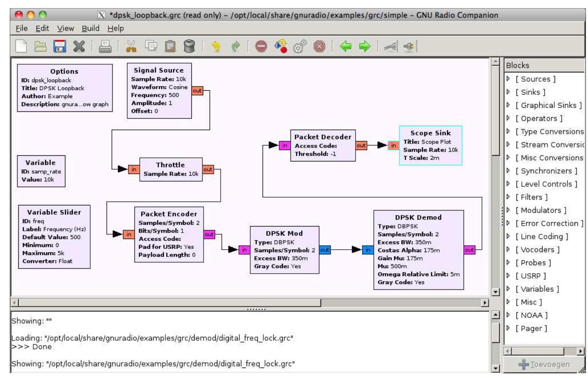Enable the selected block (connected plug icon)

pos(391,47)
